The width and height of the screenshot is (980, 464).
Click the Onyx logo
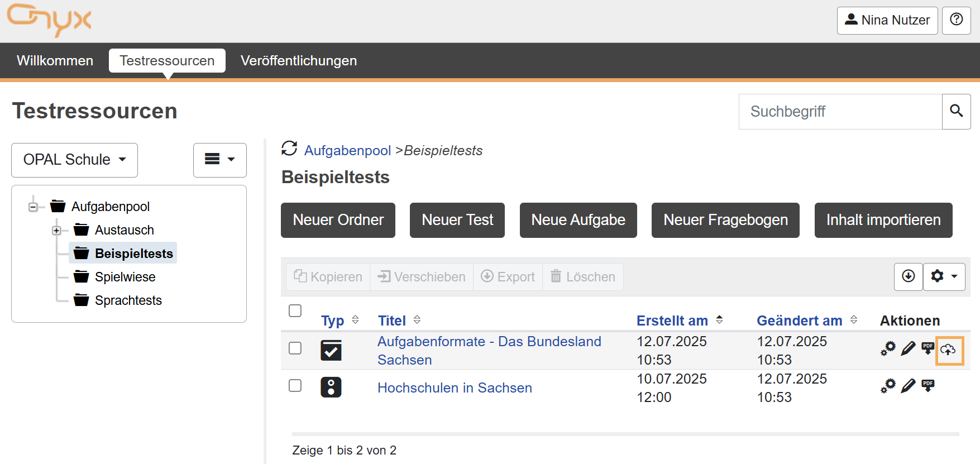click(x=49, y=20)
